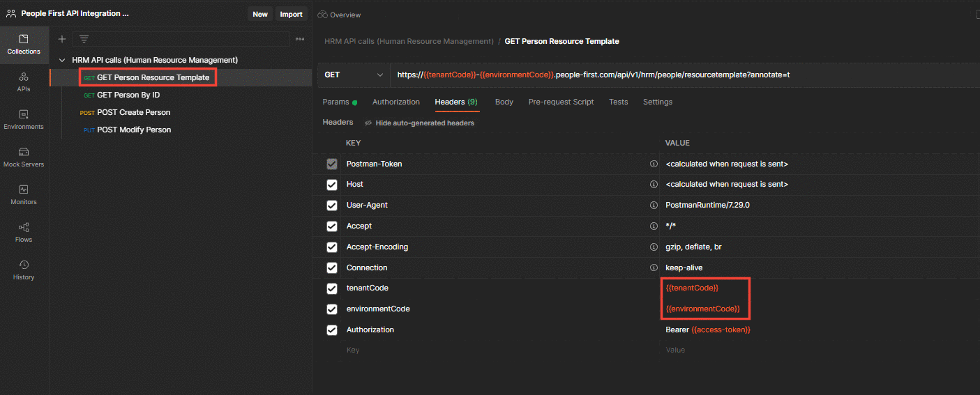Click the Authorization header key
This screenshot has height=395, width=980.
[370, 330]
